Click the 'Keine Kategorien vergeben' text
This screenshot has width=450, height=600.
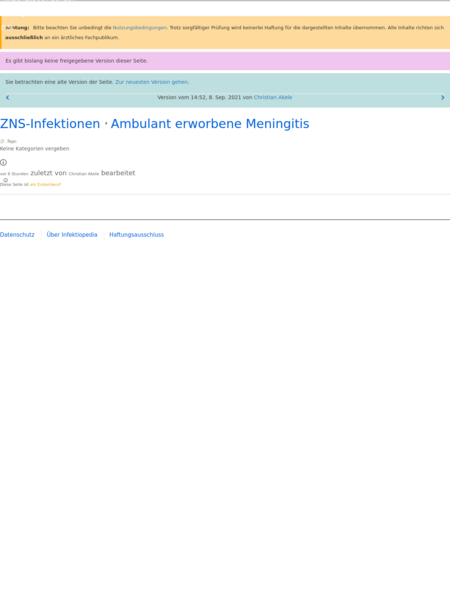34,148
